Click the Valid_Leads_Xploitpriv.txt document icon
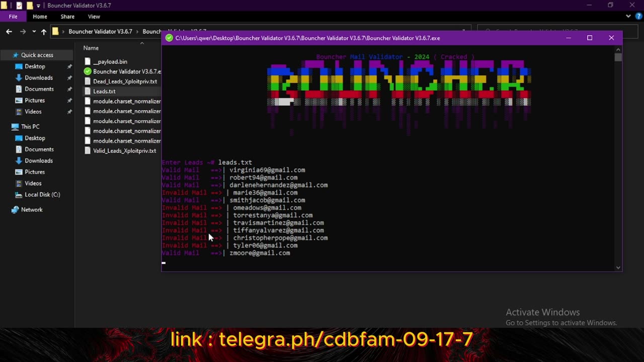644x362 pixels. coord(88,151)
